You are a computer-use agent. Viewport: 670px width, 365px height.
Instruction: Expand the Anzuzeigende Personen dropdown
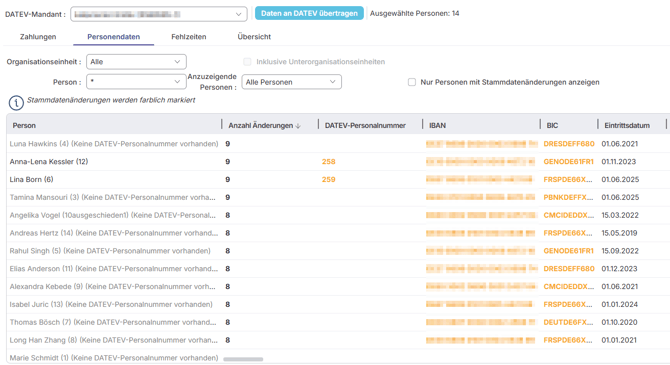coord(291,82)
